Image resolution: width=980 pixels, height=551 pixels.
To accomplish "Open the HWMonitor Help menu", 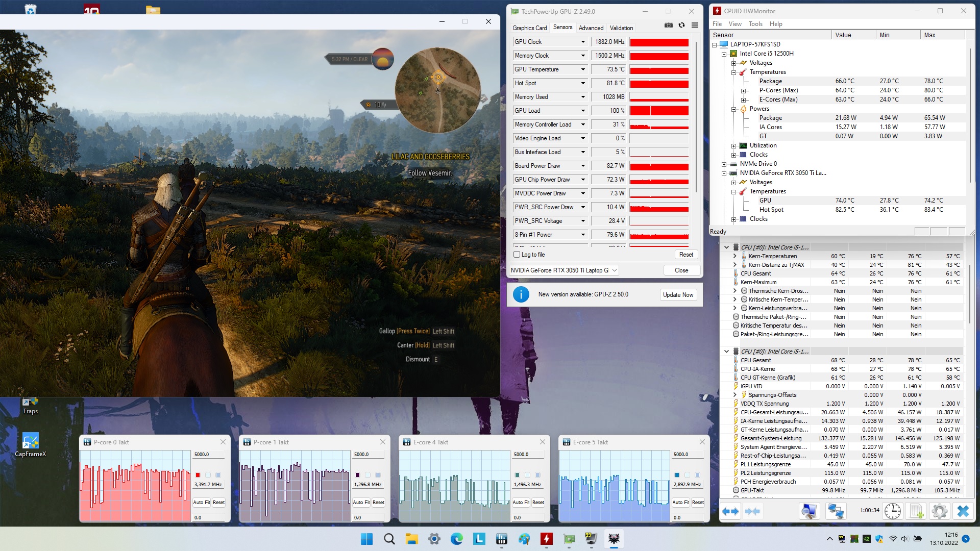I will pos(776,24).
